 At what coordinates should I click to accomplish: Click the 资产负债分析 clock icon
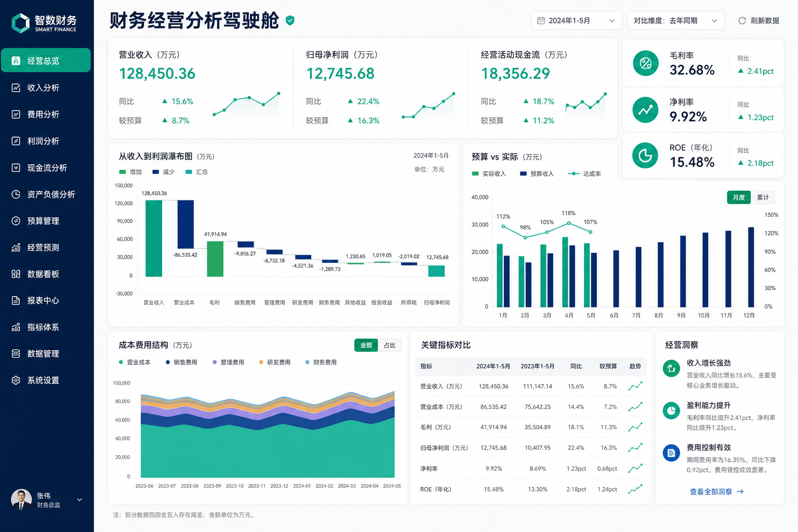(16, 194)
